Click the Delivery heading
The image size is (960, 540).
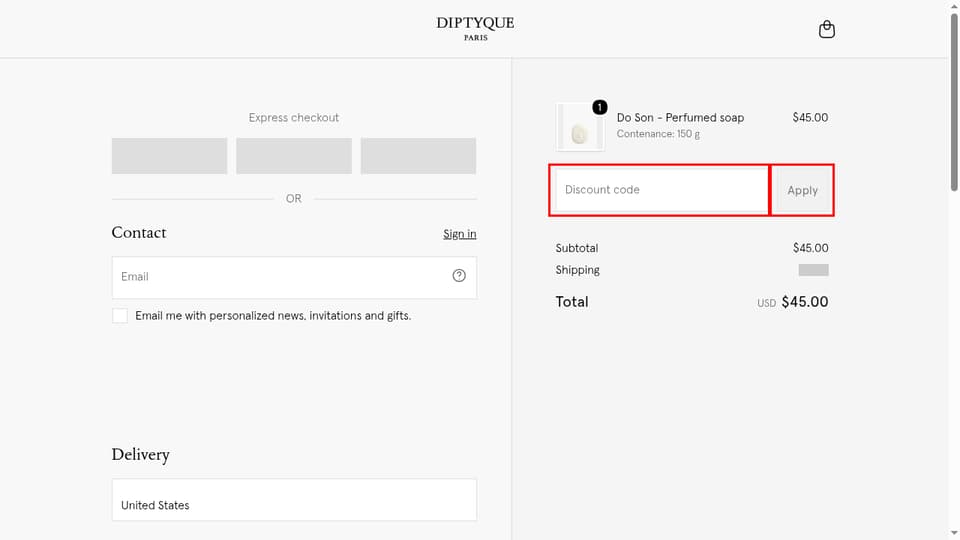(x=140, y=454)
